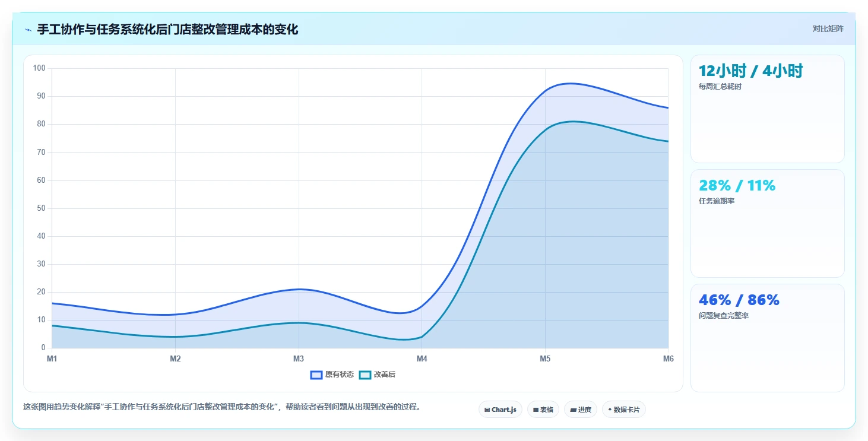Viewport: 868px width, 441px height.
Task: Click the 28% / 11% metric value
Action: click(x=737, y=186)
